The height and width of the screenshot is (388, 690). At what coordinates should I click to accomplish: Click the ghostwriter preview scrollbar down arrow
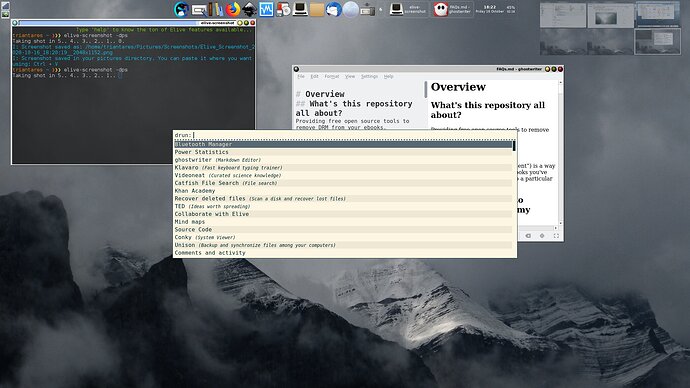(x=561, y=223)
